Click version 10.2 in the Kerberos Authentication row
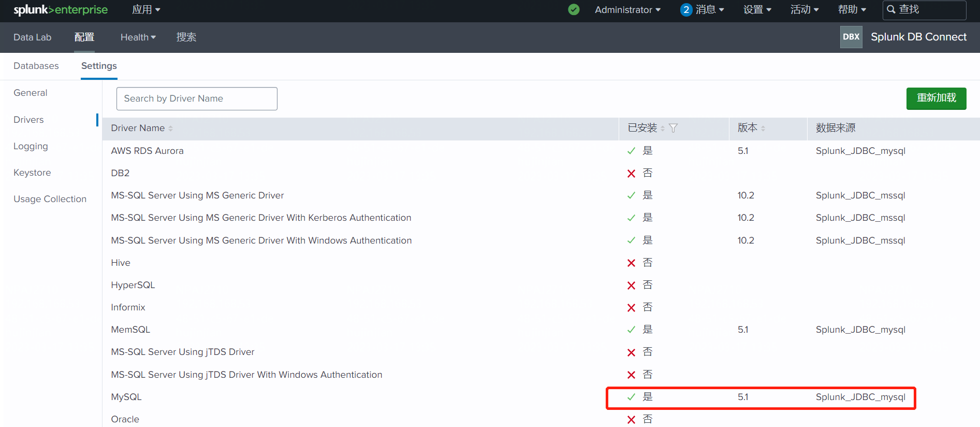 point(746,218)
